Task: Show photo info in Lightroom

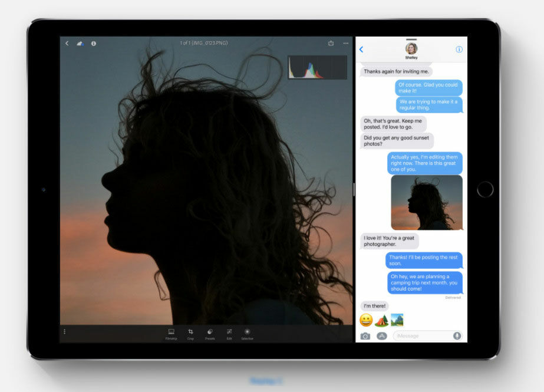Action: 94,44
